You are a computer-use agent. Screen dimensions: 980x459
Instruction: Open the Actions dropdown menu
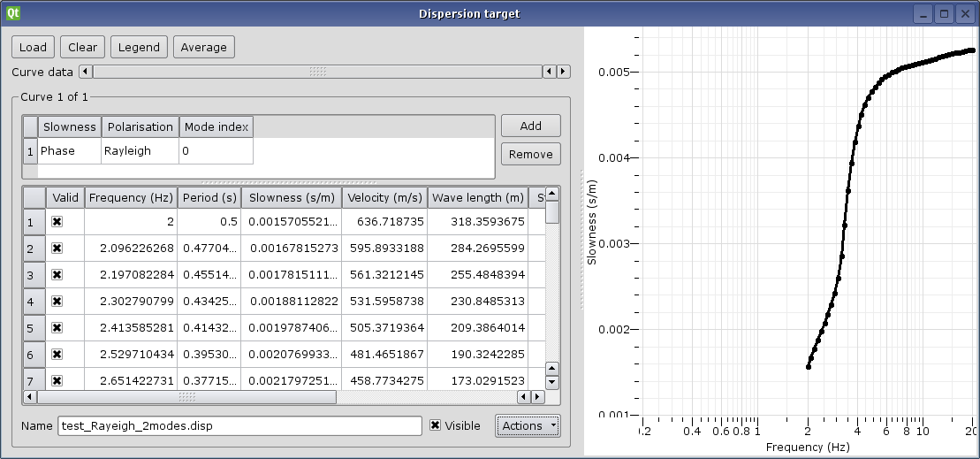[x=528, y=425]
